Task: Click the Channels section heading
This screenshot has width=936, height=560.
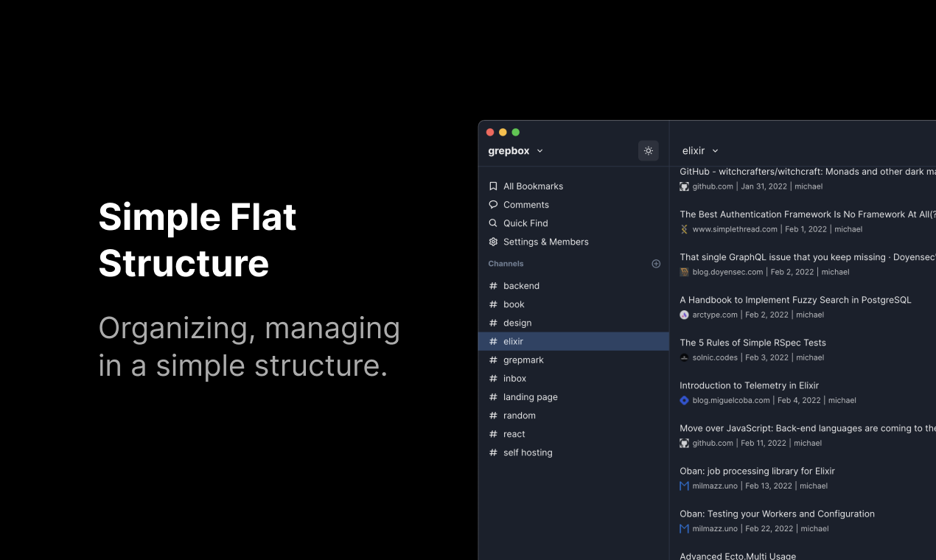Action: pyautogui.click(x=506, y=264)
